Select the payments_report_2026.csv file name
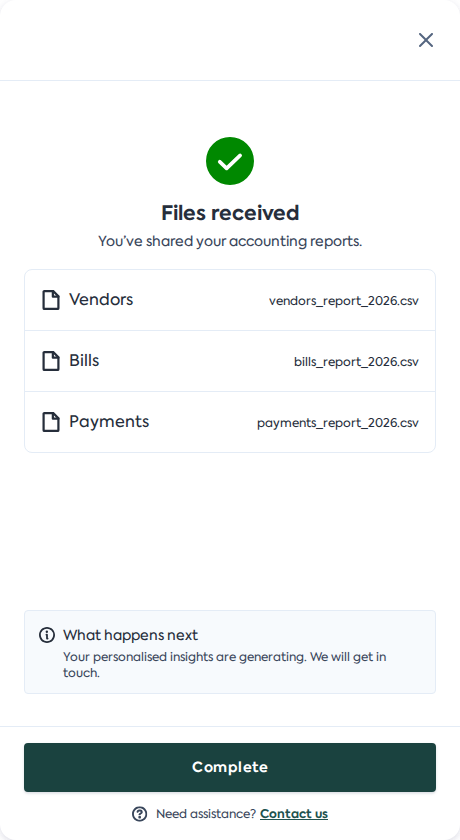460x840 pixels. [338, 423]
